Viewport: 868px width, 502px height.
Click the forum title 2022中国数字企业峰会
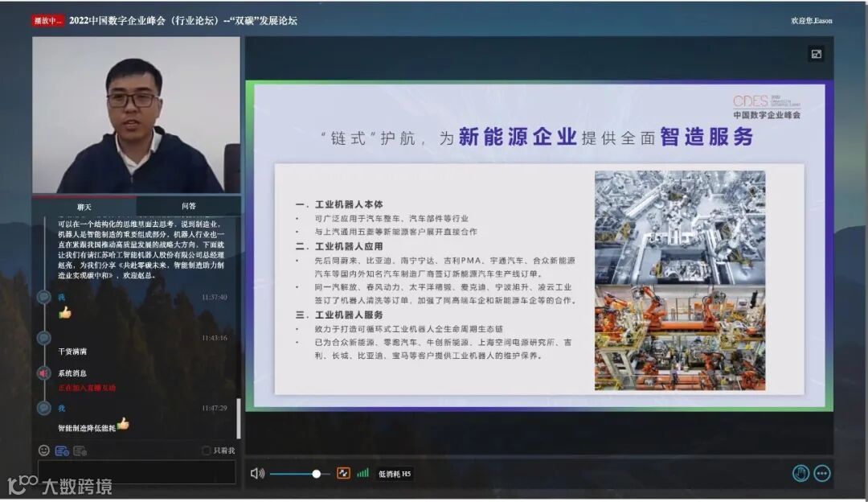183,20
